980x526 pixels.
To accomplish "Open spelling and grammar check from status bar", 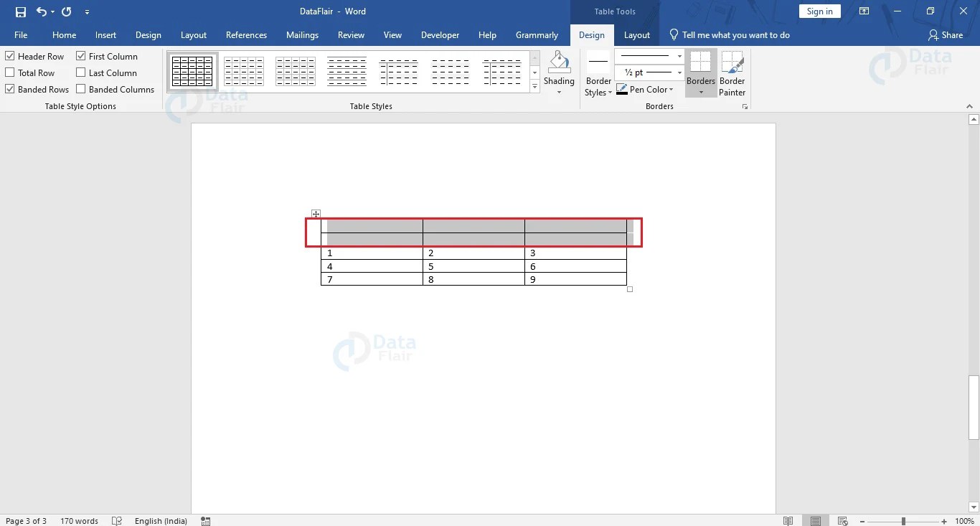I will 116,521.
